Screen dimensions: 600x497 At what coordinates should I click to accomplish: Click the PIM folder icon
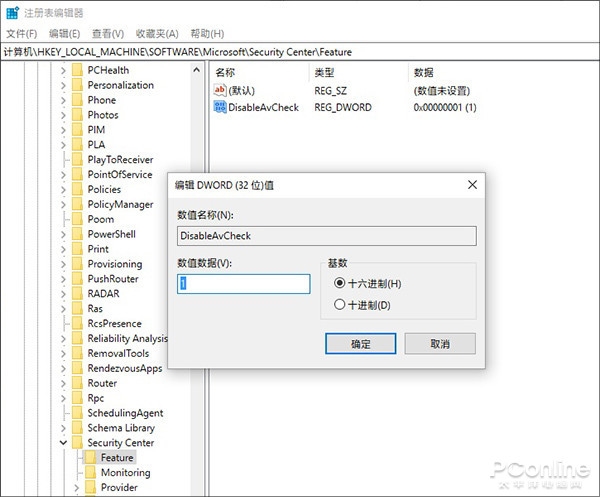point(78,130)
